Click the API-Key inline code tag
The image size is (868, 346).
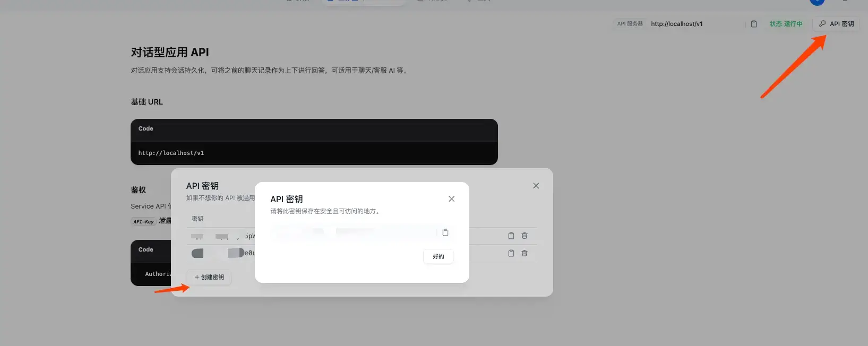[x=143, y=221]
